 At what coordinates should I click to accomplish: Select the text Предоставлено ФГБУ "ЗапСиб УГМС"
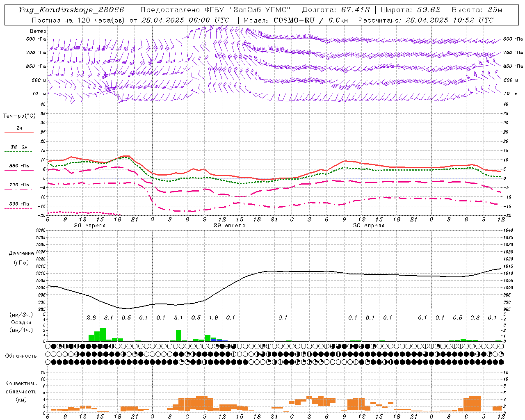(x=216, y=10)
